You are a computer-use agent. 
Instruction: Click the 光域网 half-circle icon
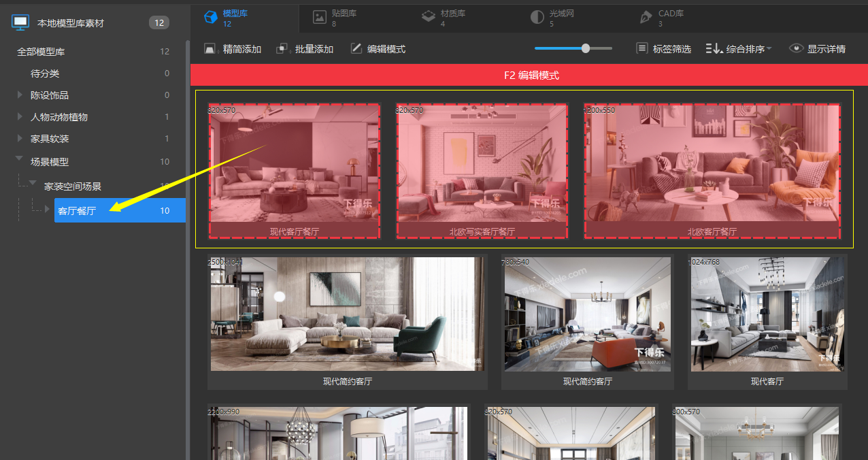pos(537,18)
